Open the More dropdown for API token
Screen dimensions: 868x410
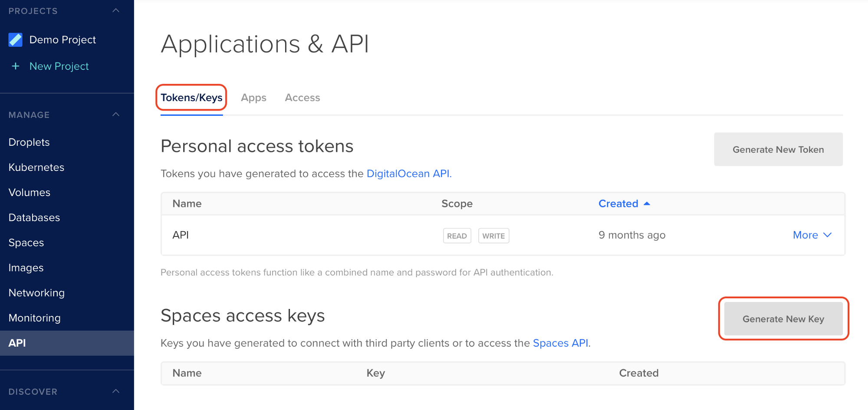[x=812, y=235]
